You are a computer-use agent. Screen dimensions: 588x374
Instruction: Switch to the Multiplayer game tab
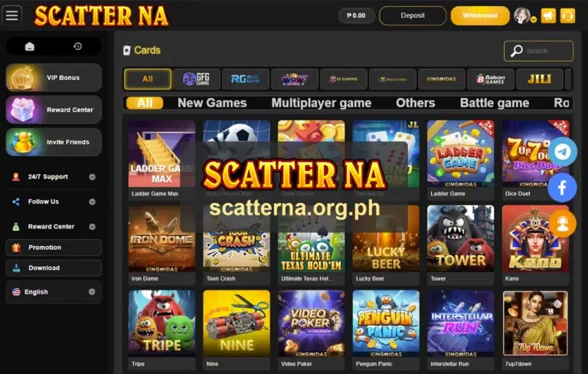click(x=322, y=103)
